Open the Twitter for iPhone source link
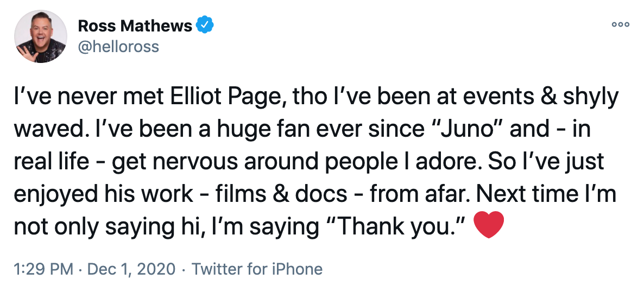The image size is (644, 292). tap(257, 269)
